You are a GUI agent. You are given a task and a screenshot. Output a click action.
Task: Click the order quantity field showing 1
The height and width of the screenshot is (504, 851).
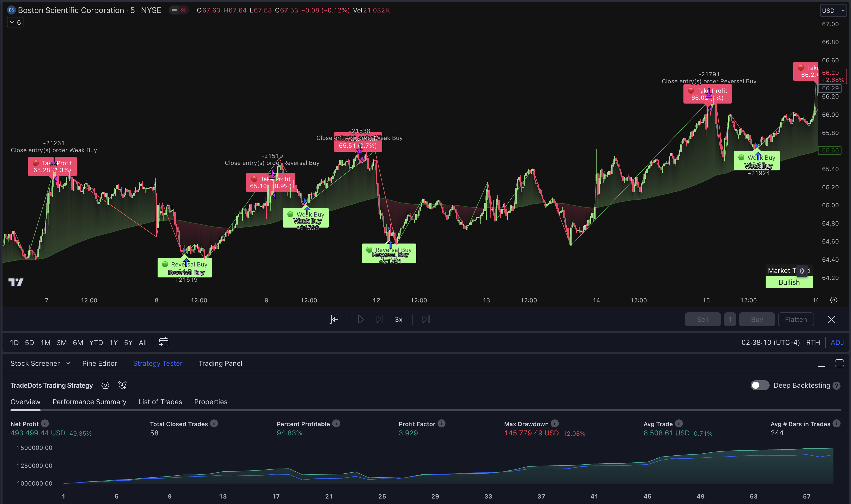pos(730,319)
